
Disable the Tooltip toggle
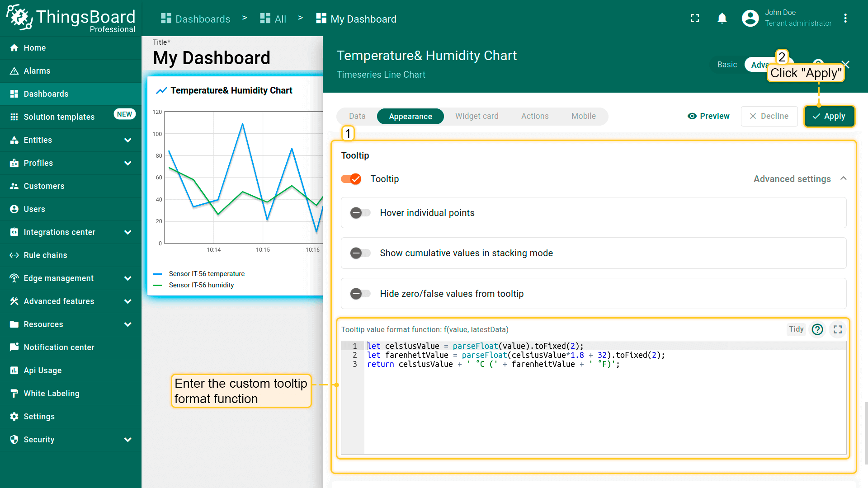point(351,179)
